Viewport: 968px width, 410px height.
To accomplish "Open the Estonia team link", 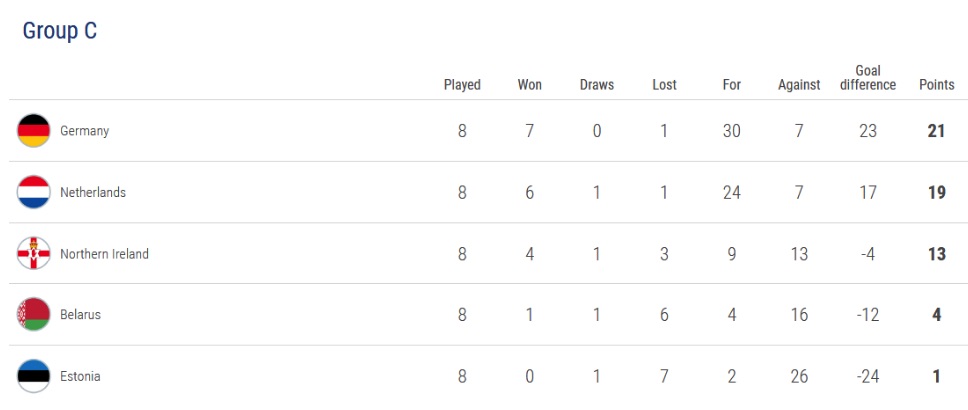I will point(80,377).
